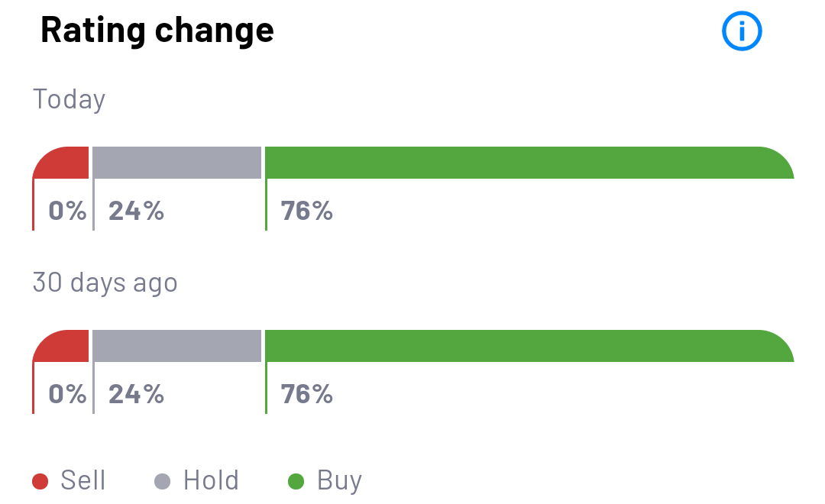Click Today's 24% Hold percentage

tap(136, 211)
